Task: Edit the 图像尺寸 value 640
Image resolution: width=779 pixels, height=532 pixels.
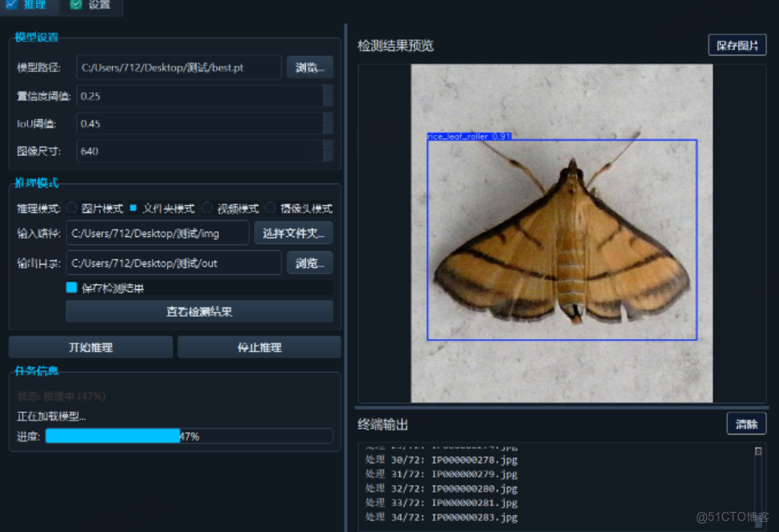Action: [200, 152]
